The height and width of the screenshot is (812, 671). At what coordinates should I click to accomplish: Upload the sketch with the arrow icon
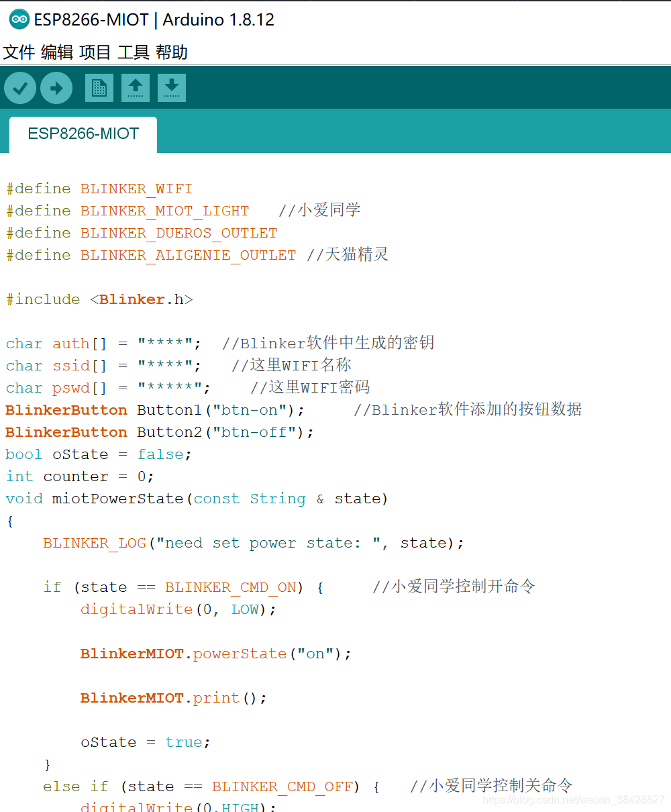56,88
